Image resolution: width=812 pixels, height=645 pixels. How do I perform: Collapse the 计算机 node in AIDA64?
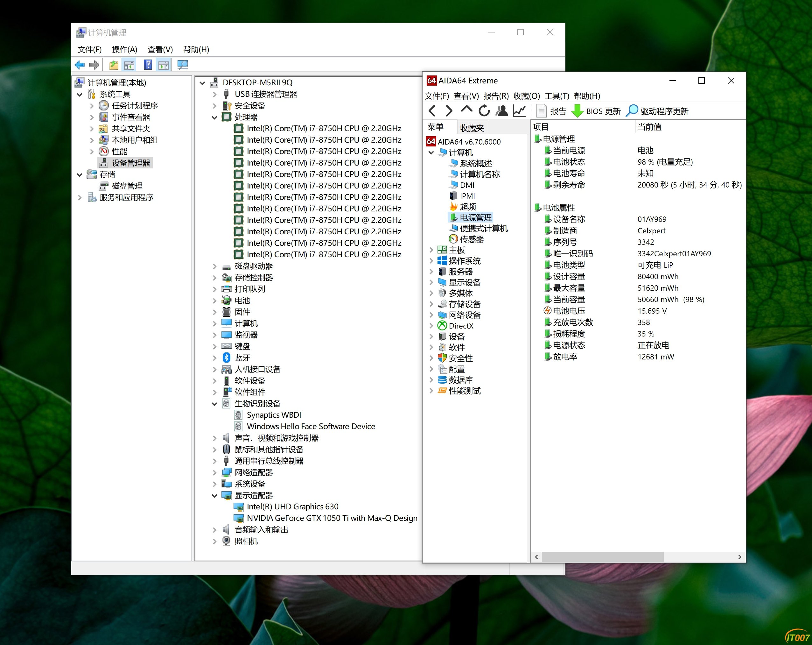pos(431,152)
